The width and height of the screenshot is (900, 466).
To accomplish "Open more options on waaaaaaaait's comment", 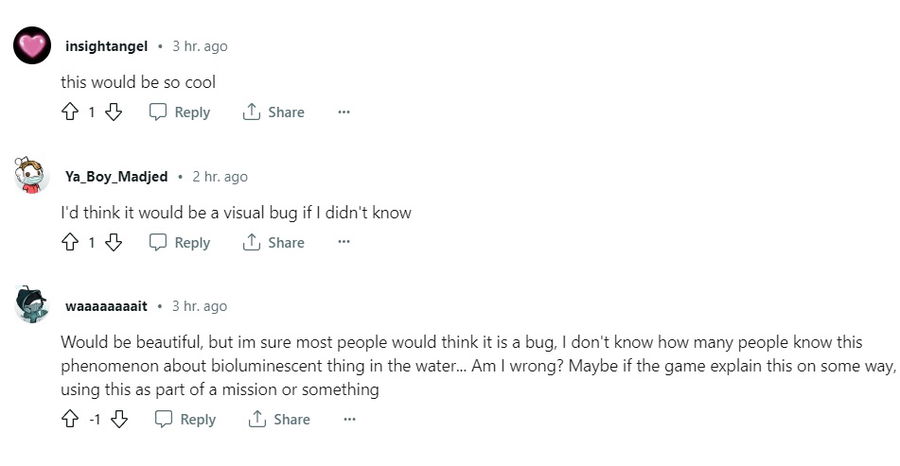I will point(349,419).
